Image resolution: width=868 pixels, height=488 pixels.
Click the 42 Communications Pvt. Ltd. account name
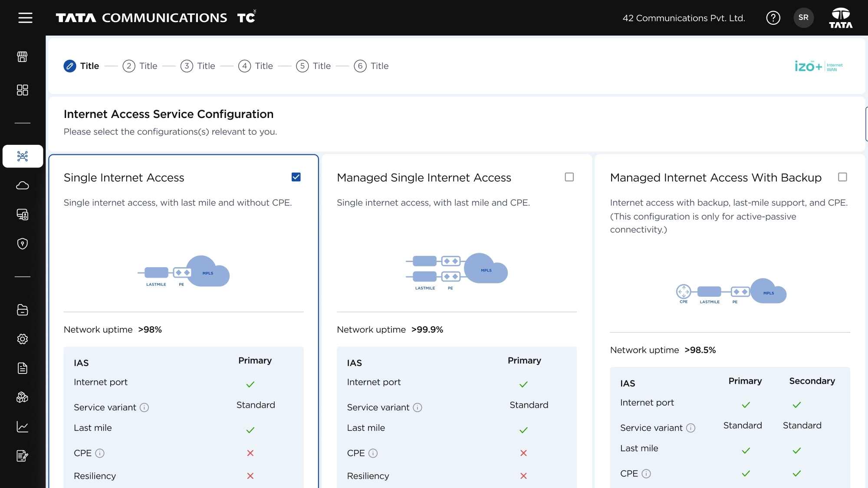[684, 18]
